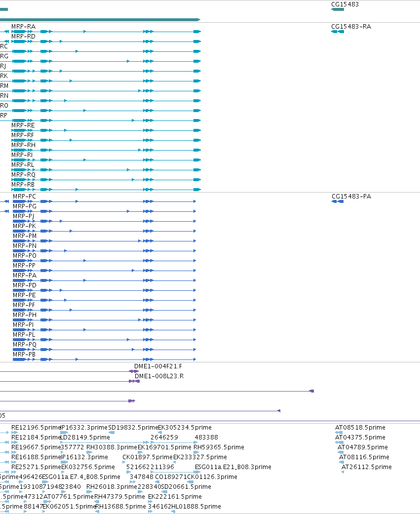Click the blue glyph beneath CG15483-PA
Image resolution: width=420 pixels, height=514 pixels.
[x=338, y=201]
